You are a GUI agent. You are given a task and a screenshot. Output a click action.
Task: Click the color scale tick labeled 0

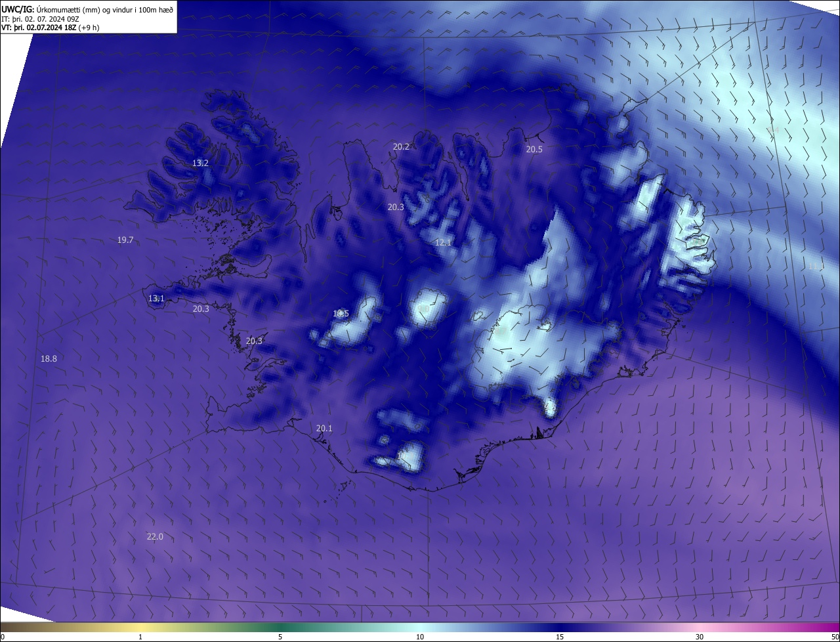3,637
